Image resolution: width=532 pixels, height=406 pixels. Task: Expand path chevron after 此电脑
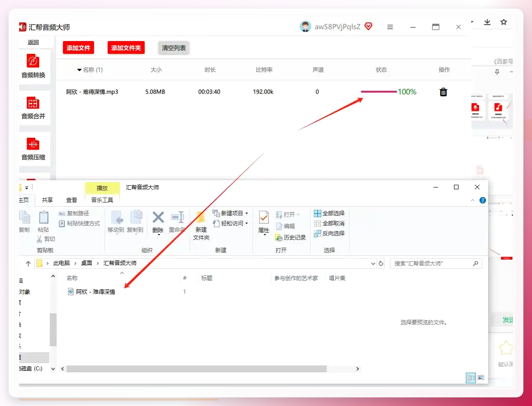coord(76,264)
